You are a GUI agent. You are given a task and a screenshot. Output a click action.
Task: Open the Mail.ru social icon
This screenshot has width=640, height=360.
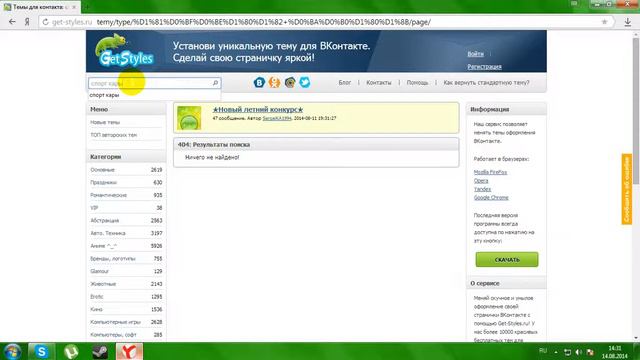[290, 82]
